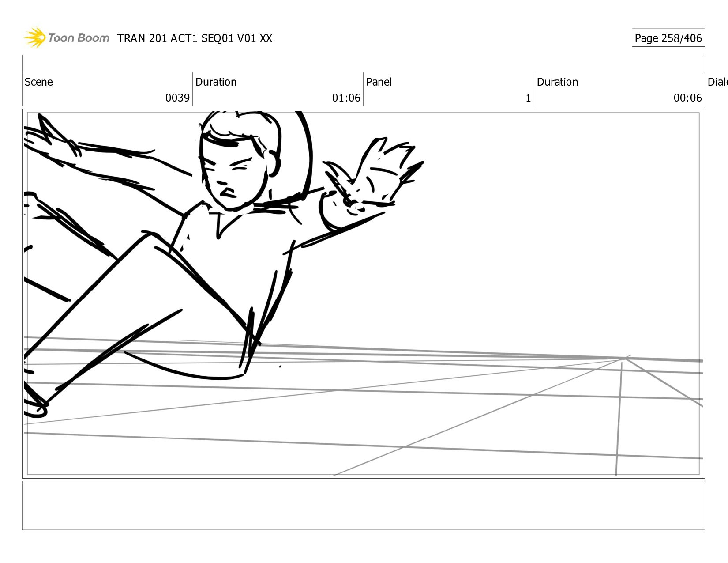Click the empty notes box below the panel

click(x=363, y=505)
